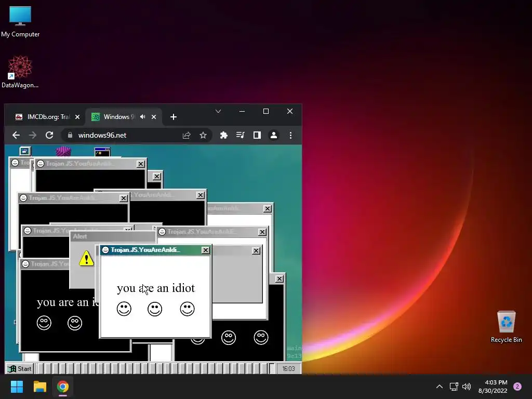
Task: Open the purple cube desktop icon
Action: click(63, 151)
